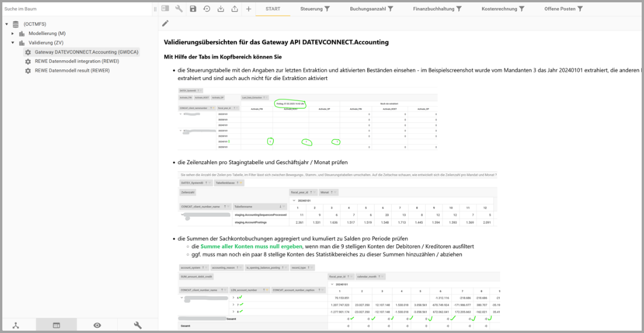Screen dimensions: 644x333
Task: Select Gateway DATEVCONNECT.Accounting (GWDCA) in tree
Action: 86,52
